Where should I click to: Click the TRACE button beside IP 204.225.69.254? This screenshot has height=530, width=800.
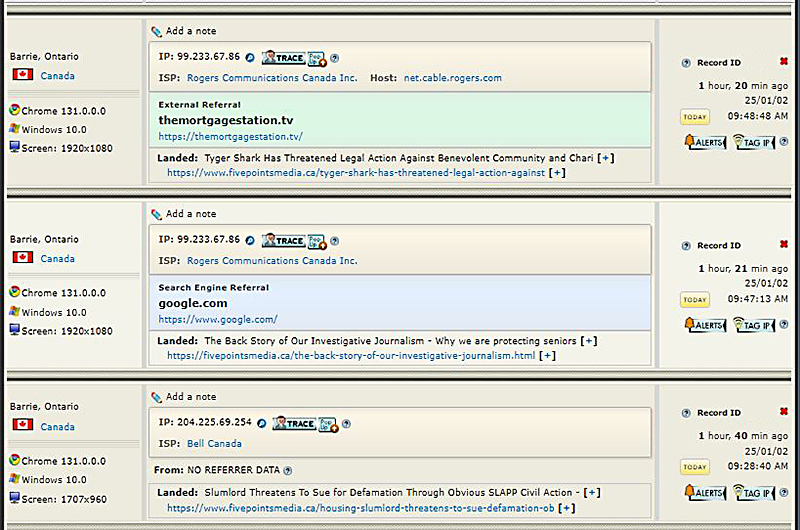click(294, 423)
